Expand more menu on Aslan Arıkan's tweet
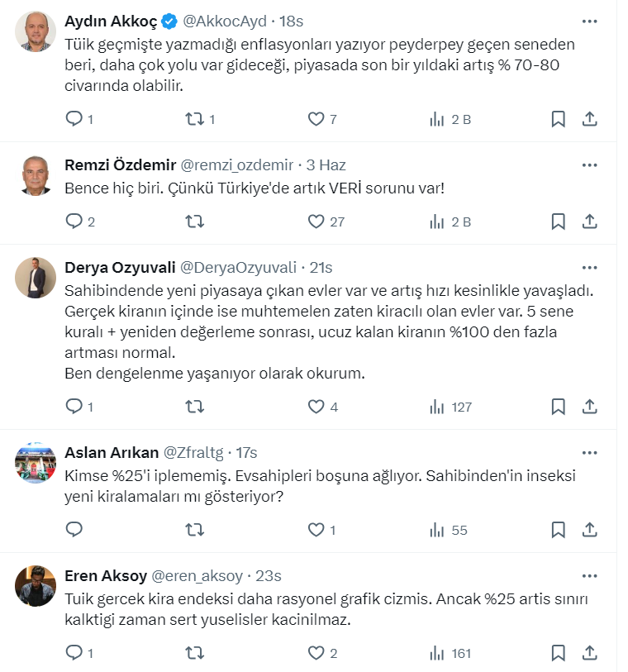The width and height of the screenshot is (628, 672). point(589,452)
